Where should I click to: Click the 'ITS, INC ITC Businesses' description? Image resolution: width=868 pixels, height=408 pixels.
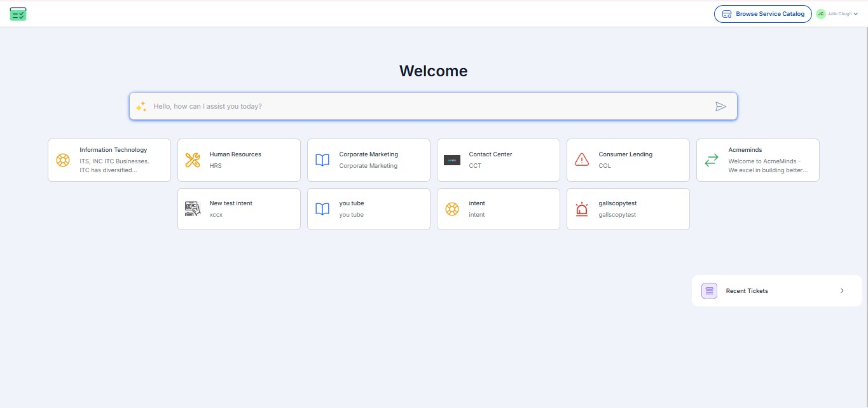(x=114, y=166)
